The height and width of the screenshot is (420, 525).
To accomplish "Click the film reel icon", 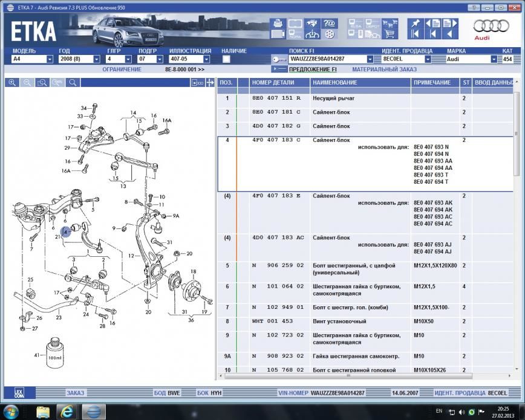I will (x=330, y=34).
